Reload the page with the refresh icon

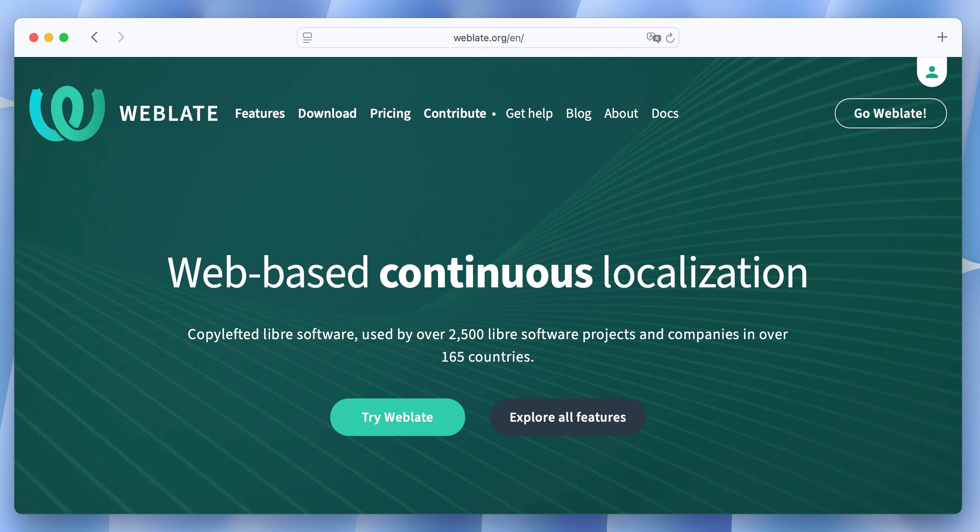tap(670, 38)
